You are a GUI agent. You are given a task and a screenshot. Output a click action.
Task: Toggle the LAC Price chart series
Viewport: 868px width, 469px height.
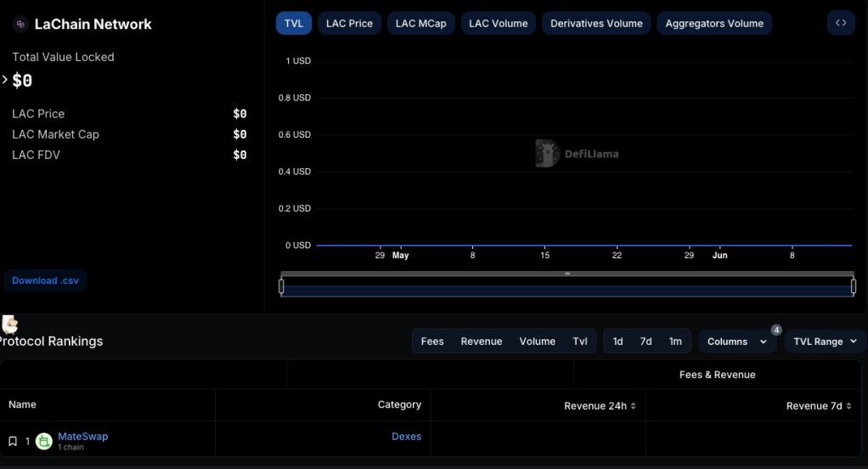point(349,23)
